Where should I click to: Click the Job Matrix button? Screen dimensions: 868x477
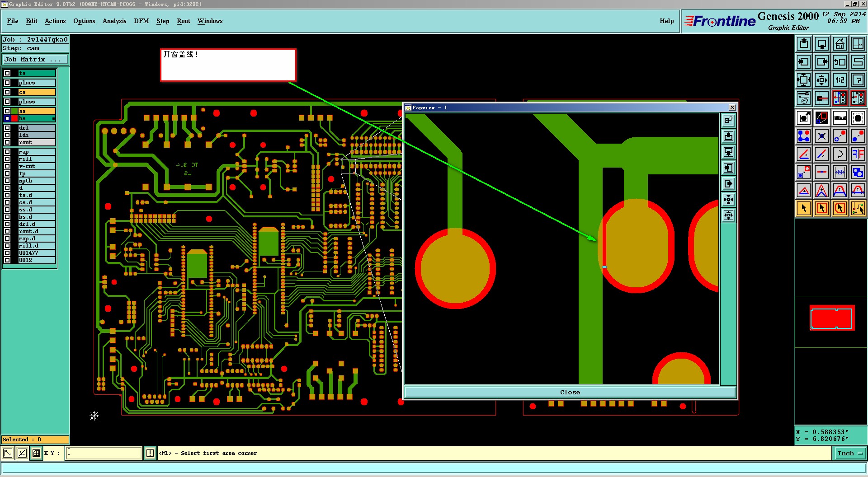(x=35, y=59)
